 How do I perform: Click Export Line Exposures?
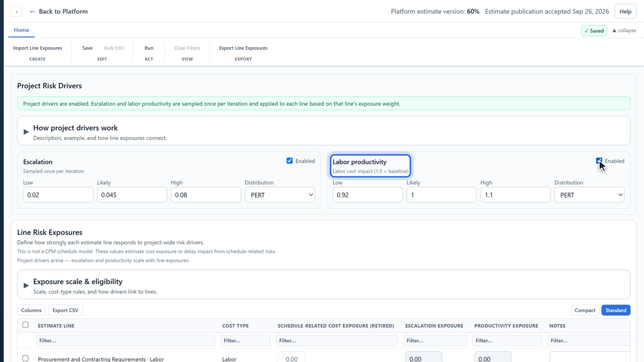click(243, 48)
